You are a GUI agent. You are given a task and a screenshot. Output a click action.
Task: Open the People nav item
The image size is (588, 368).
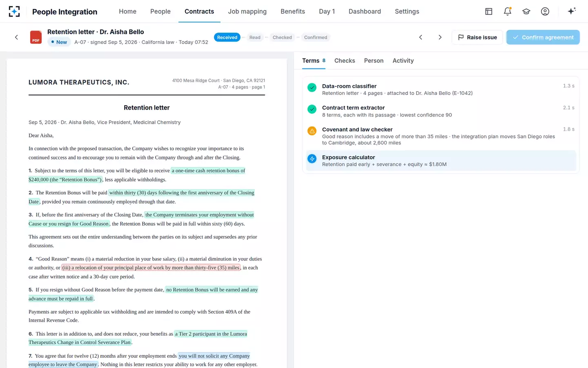pos(160,11)
